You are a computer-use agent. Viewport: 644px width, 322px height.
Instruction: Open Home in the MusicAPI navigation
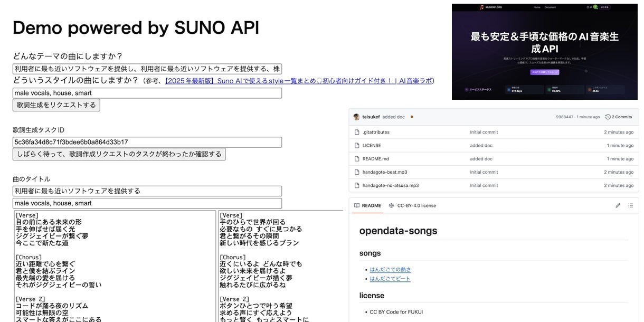click(537, 7)
